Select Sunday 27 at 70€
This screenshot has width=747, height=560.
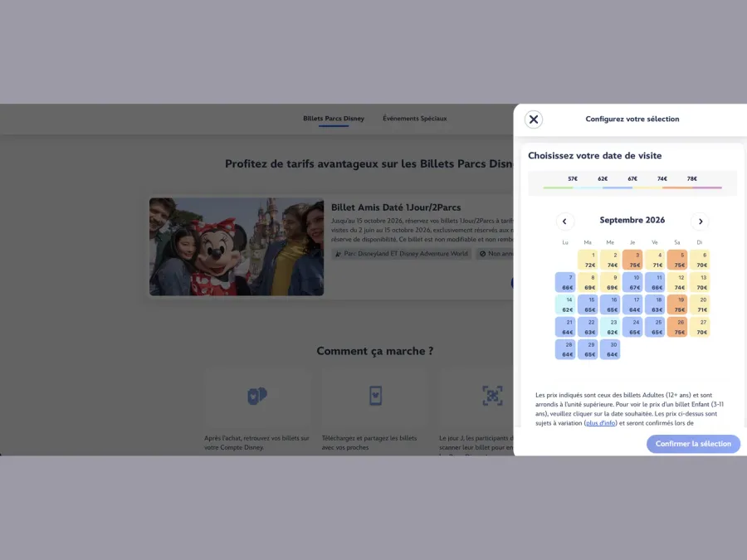click(700, 327)
